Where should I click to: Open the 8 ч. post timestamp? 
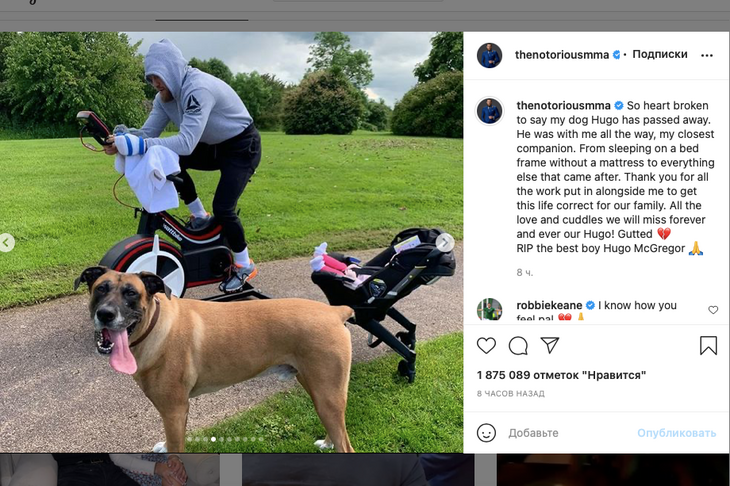coord(525,273)
